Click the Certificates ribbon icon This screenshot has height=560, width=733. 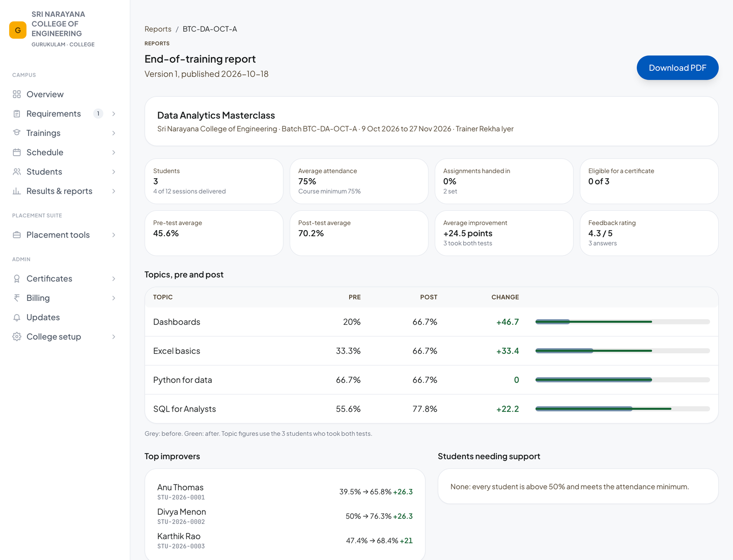pyautogui.click(x=17, y=278)
